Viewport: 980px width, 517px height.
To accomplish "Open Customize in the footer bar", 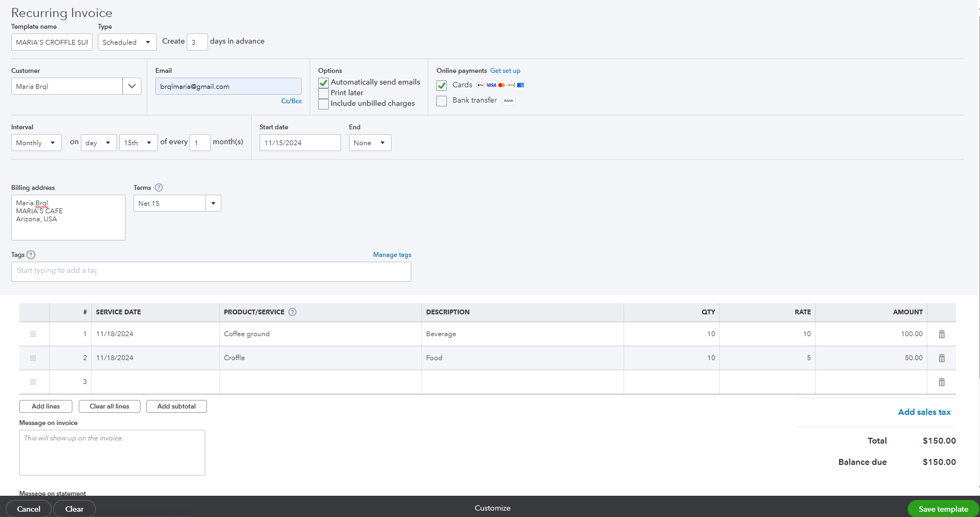I will click(x=493, y=508).
